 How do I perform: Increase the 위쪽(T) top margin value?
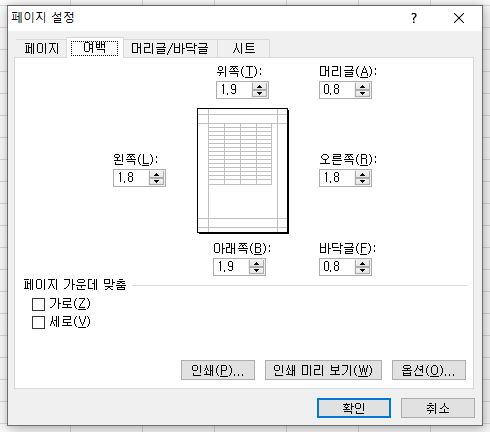click(x=260, y=86)
